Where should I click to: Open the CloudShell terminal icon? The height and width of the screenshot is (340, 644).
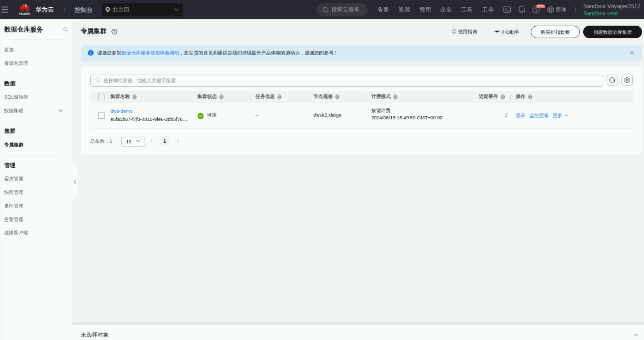[507, 10]
